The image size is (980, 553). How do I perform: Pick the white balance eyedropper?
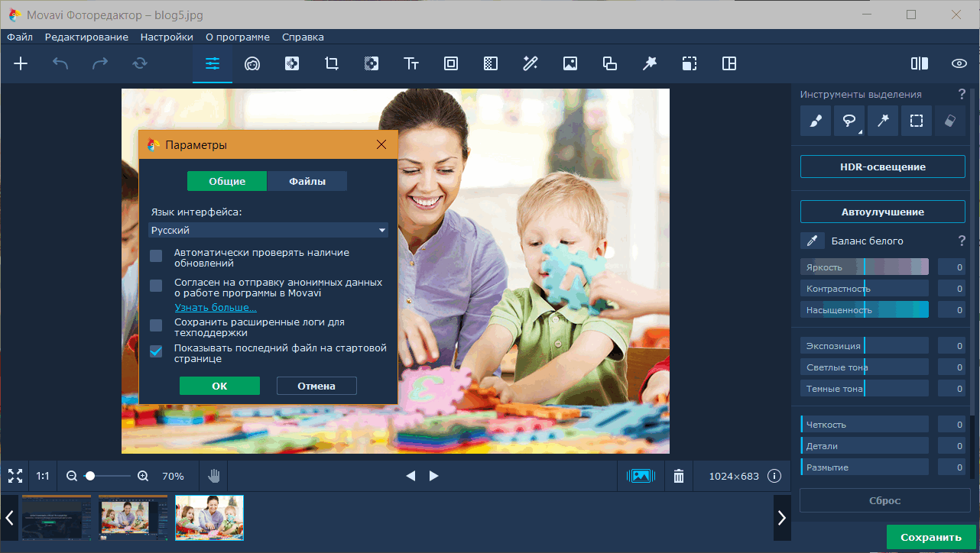pos(812,241)
